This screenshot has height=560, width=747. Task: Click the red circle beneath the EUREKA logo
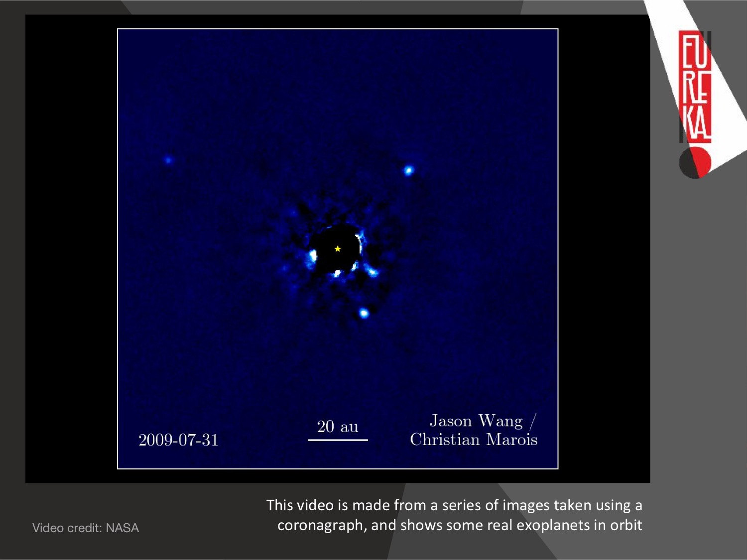click(696, 162)
